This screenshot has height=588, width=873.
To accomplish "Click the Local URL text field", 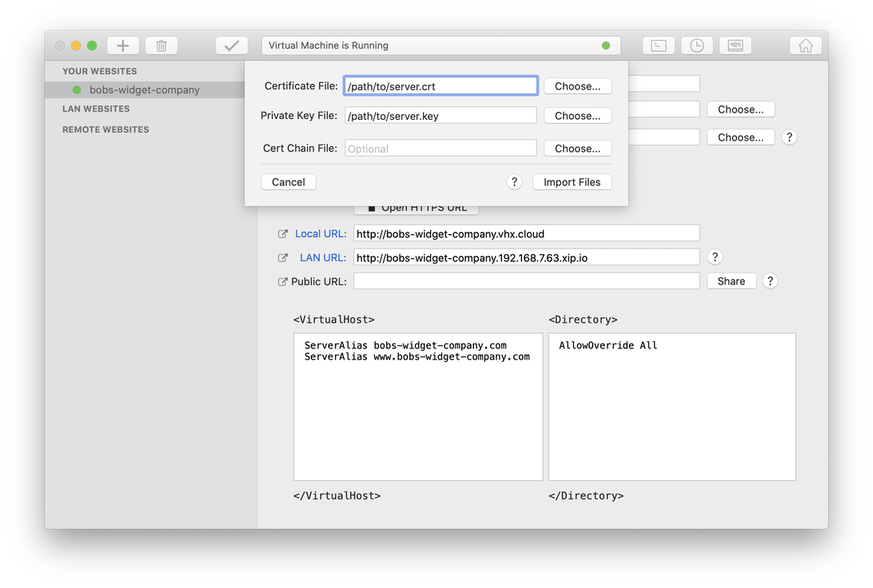I will pyautogui.click(x=527, y=233).
